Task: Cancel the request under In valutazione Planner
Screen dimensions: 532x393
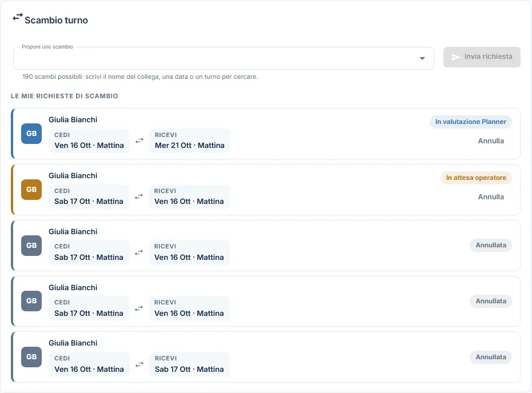Action: (491, 141)
